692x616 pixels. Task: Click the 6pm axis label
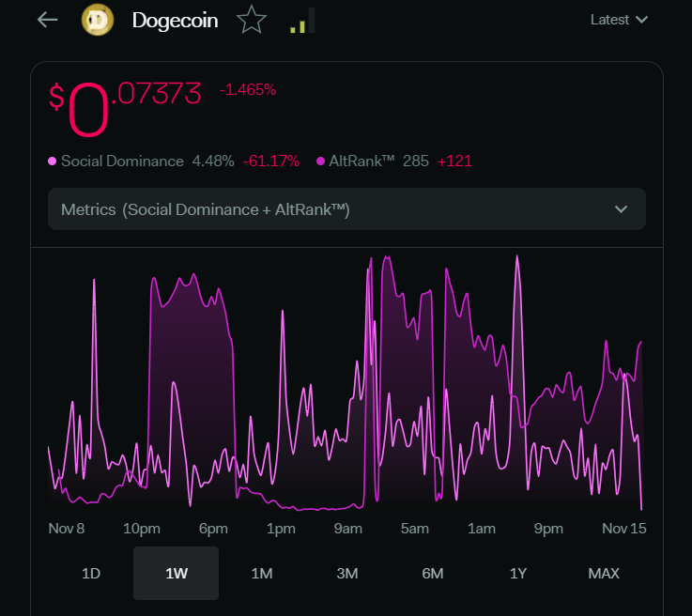(213, 528)
